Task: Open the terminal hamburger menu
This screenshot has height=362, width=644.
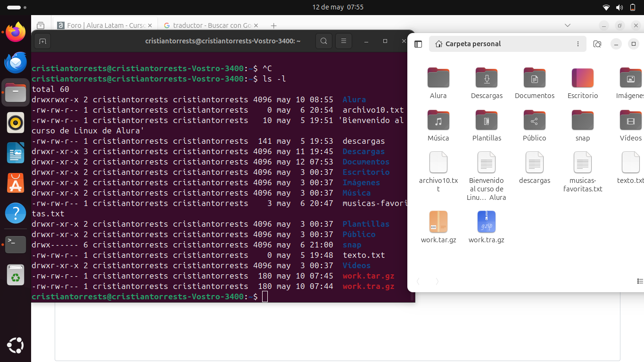Action: point(344,41)
